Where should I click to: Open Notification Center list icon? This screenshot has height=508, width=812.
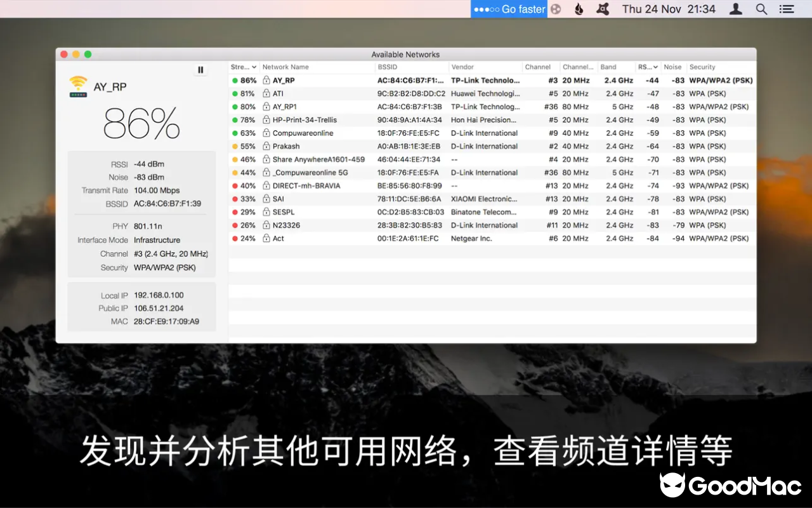pos(787,9)
